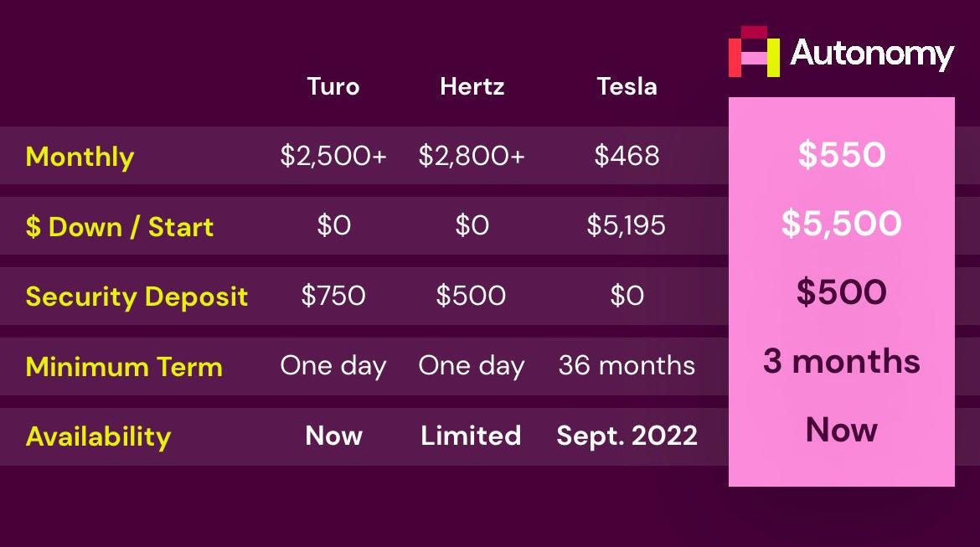Click Tesla's Sept. 2022 availability value

(x=627, y=436)
